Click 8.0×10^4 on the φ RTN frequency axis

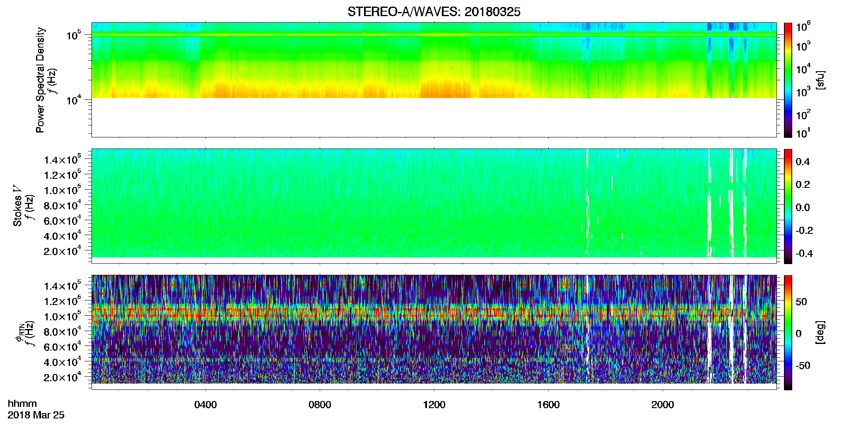click(x=62, y=332)
